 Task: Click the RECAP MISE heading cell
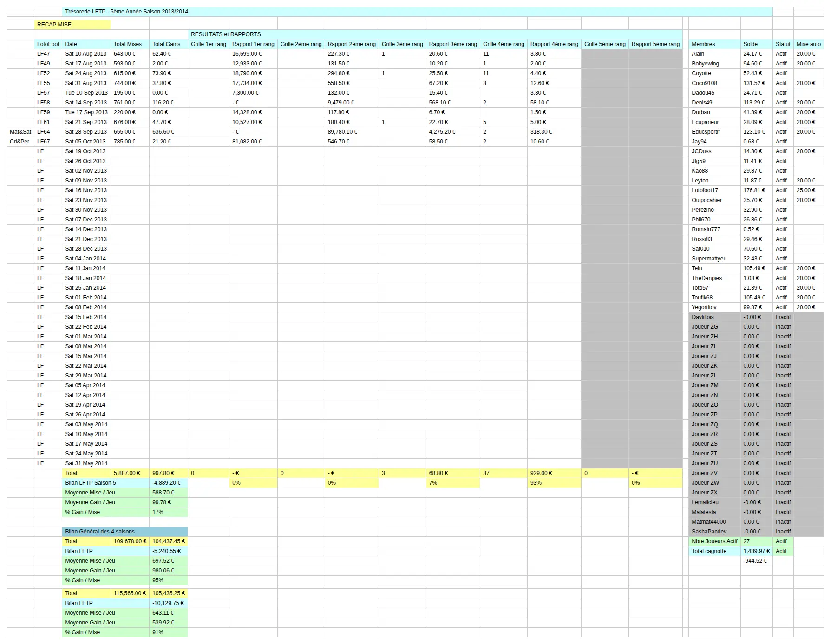point(72,25)
